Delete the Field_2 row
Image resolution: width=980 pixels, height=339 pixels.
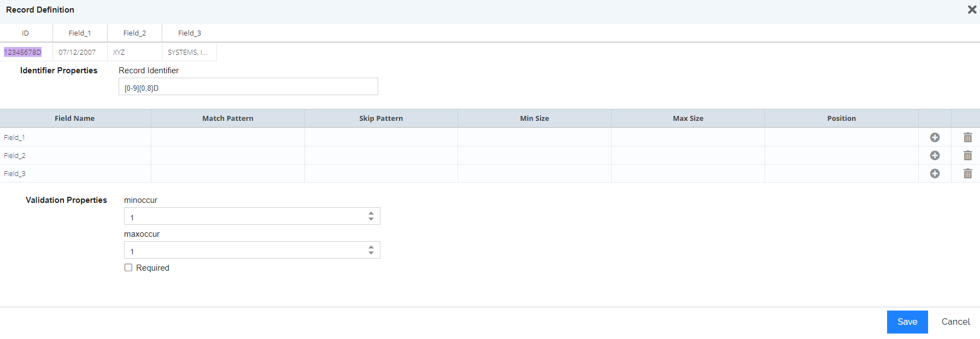click(967, 155)
